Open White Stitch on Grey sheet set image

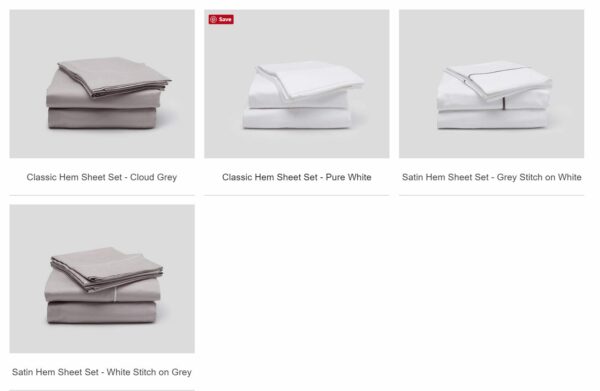click(102, 279)
